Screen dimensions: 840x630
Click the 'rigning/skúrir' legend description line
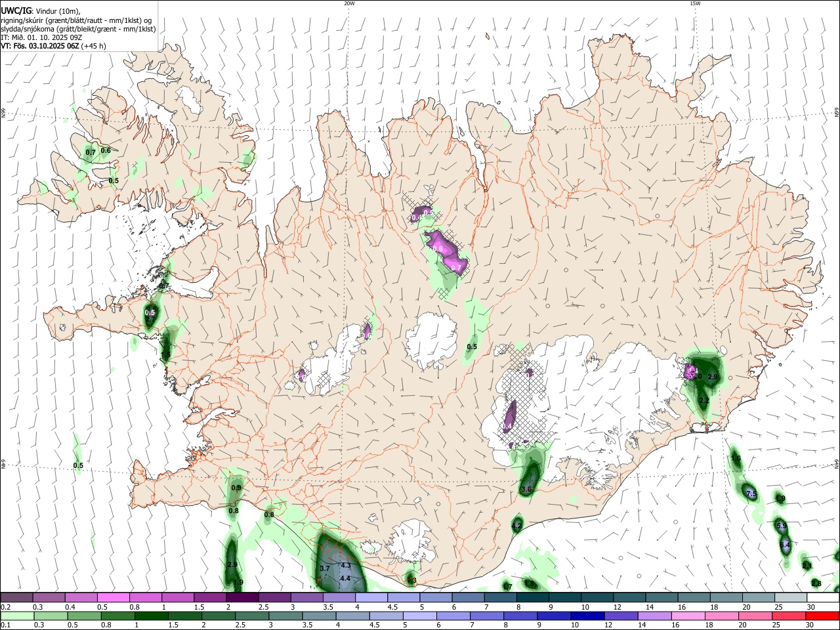pyautogui.click(x=76, y=20)
